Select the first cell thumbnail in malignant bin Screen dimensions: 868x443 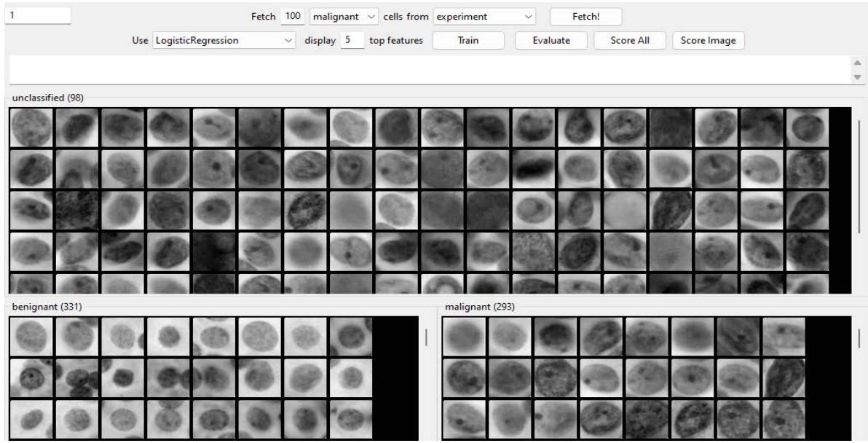(465, 336)
